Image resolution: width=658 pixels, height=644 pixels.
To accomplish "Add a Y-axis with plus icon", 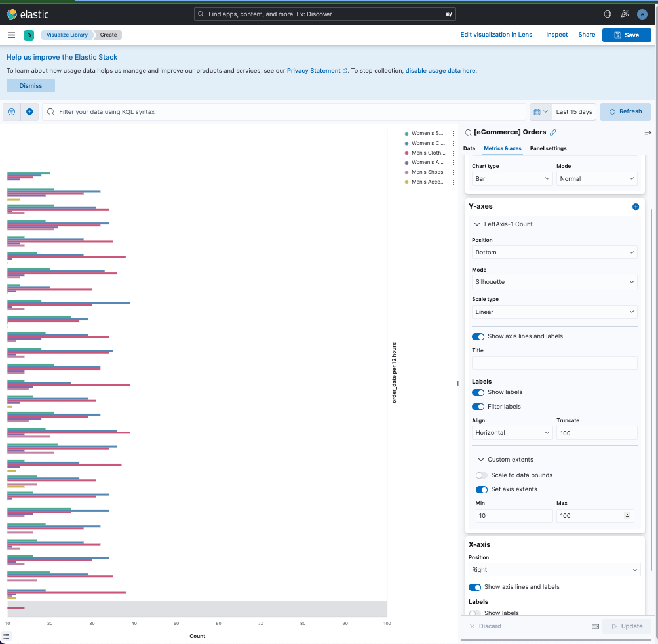I will tap(635, 207).
